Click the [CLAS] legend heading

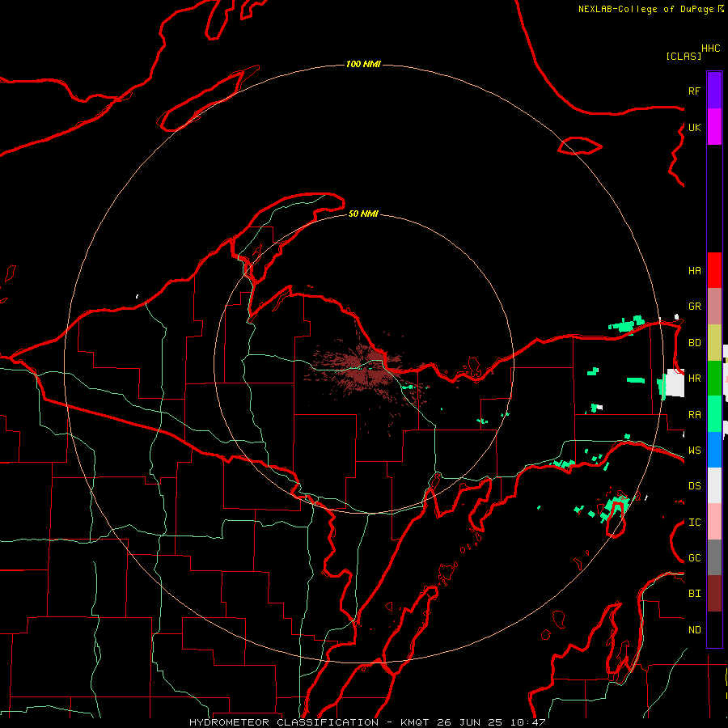click(684, 57)
